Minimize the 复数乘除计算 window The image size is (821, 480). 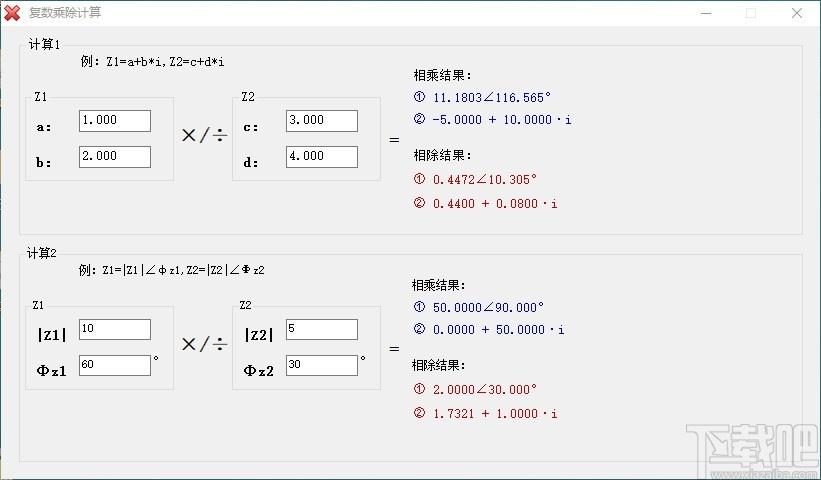click(x=706, y=13)
